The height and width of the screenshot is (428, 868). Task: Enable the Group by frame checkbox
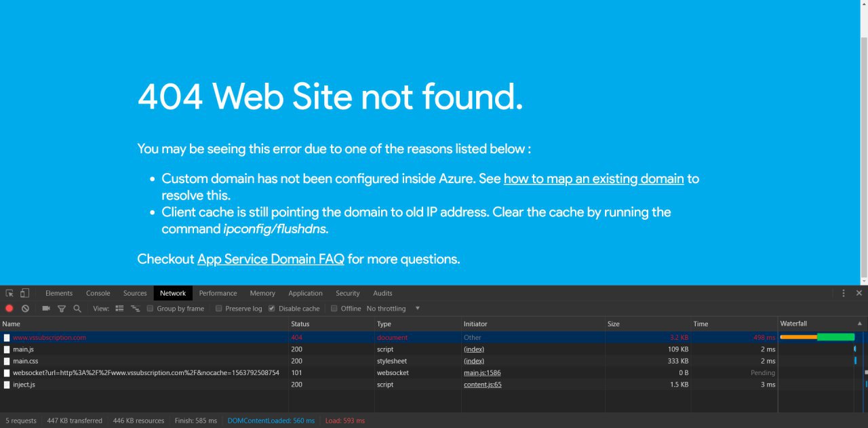click(x=150, y=309)
